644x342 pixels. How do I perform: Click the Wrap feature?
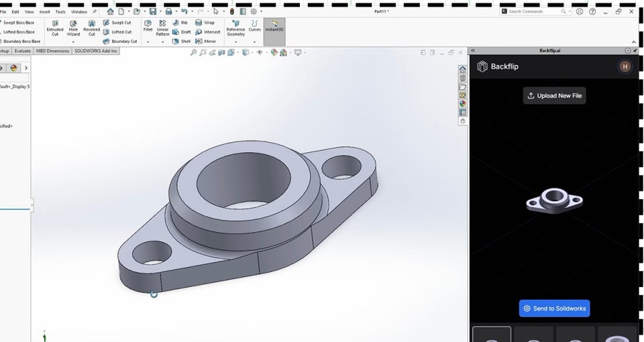[x=205, y=23]
